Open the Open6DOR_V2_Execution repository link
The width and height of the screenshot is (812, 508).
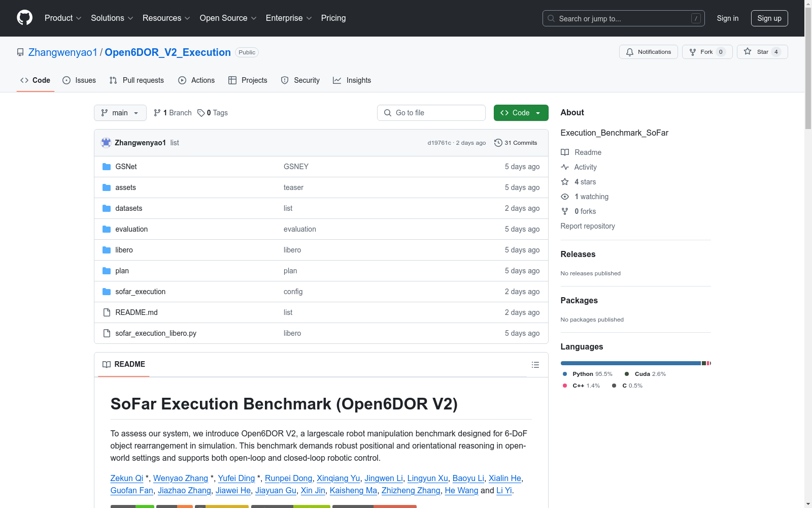[167, 52]
